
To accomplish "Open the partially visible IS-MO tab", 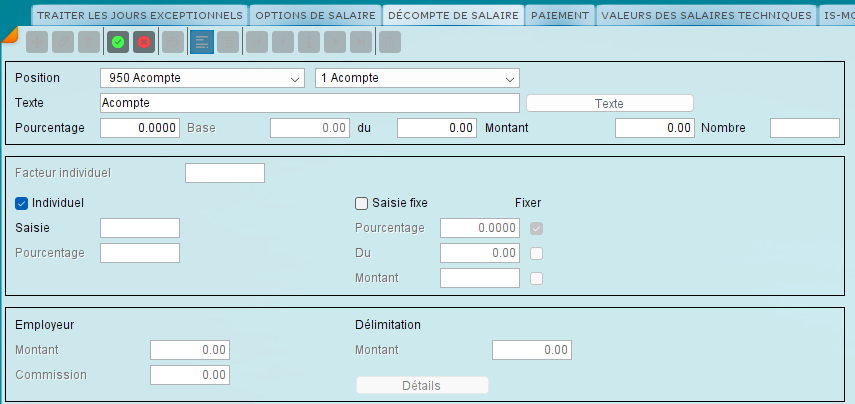I will pyautogui.click(x=837, y=15).
